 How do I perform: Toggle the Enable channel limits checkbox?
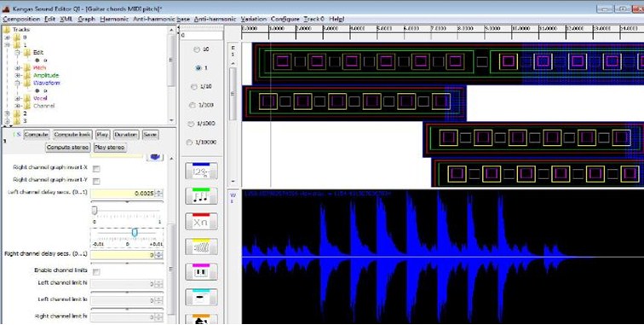pos(96,271)
